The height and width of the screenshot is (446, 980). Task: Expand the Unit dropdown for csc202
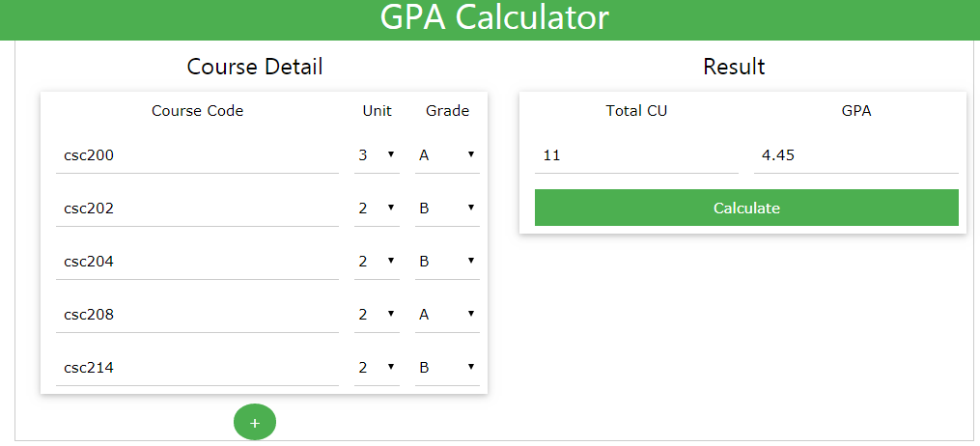377,208
